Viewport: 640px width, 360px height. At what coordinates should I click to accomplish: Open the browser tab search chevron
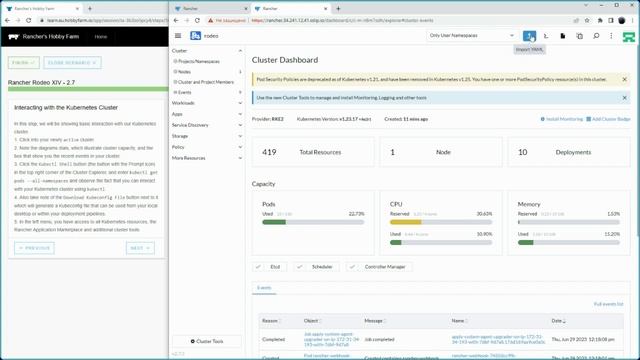pos(586,5)
